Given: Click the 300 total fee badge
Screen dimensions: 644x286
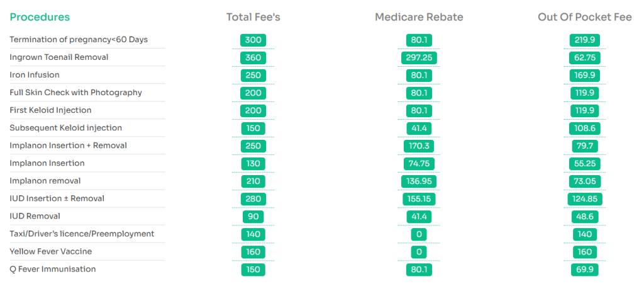Looking at the screenshot, I should point(253,40).
